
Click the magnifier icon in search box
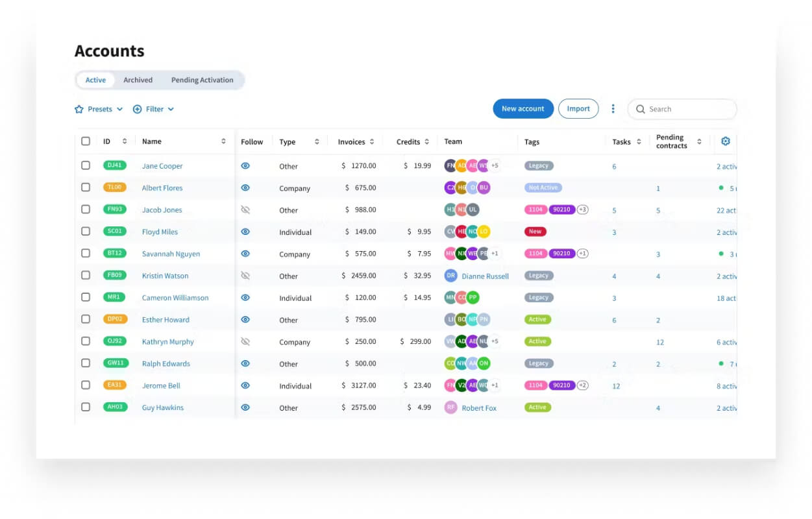[640, 110]
